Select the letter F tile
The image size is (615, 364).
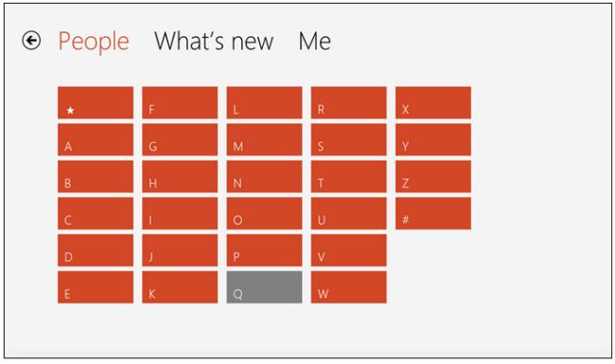[x=180, y=103]
